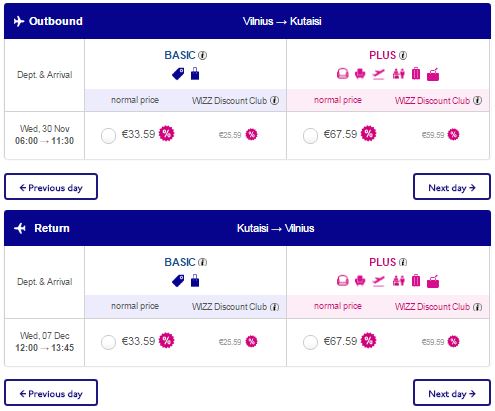Click info icon next to outbound PLUS
This screenshot has width=495, height=411.
tap(403, 55)
